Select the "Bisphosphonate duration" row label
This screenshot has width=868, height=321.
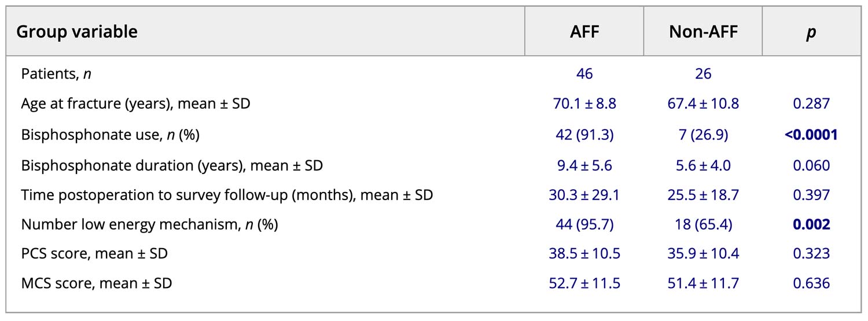[x=172, y=165]
